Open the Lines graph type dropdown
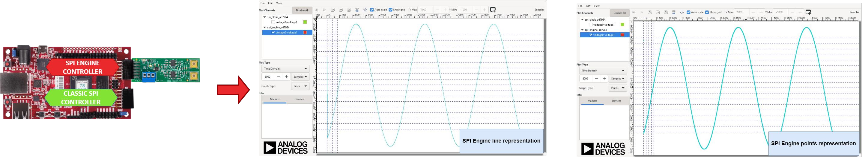The width and height of the screenshot is (868, 162). 300,86
